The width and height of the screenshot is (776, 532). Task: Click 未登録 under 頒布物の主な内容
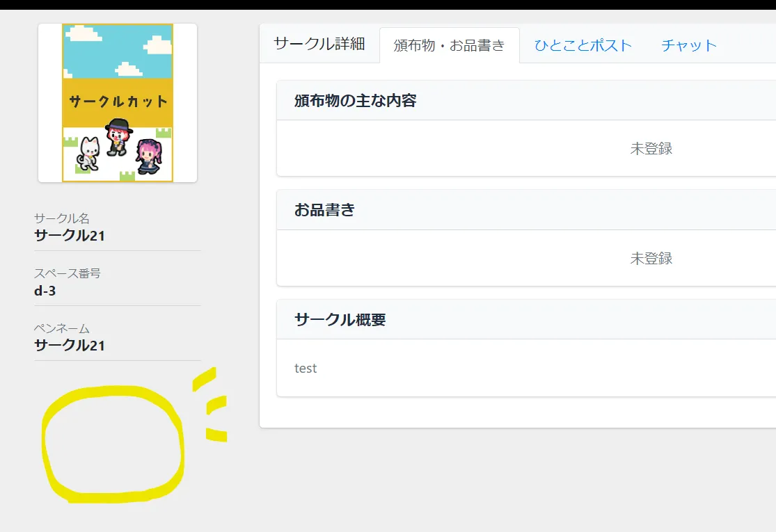[651, 148]
